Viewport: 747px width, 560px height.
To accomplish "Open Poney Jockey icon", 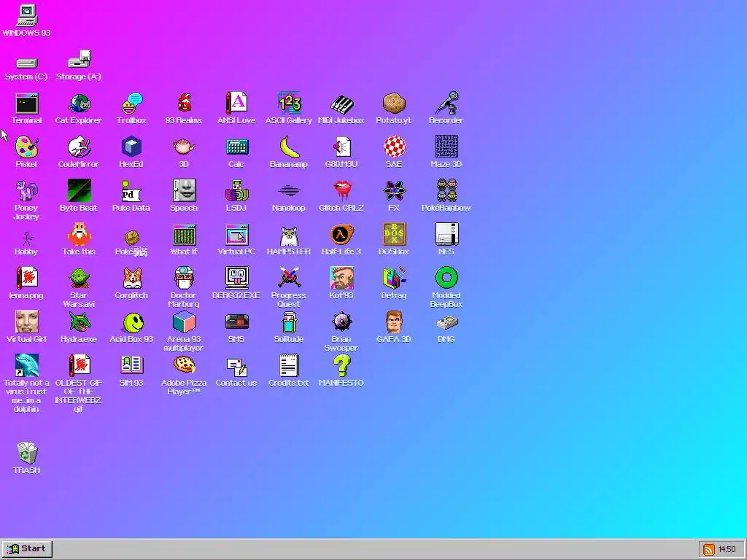I will pos(27,191).
